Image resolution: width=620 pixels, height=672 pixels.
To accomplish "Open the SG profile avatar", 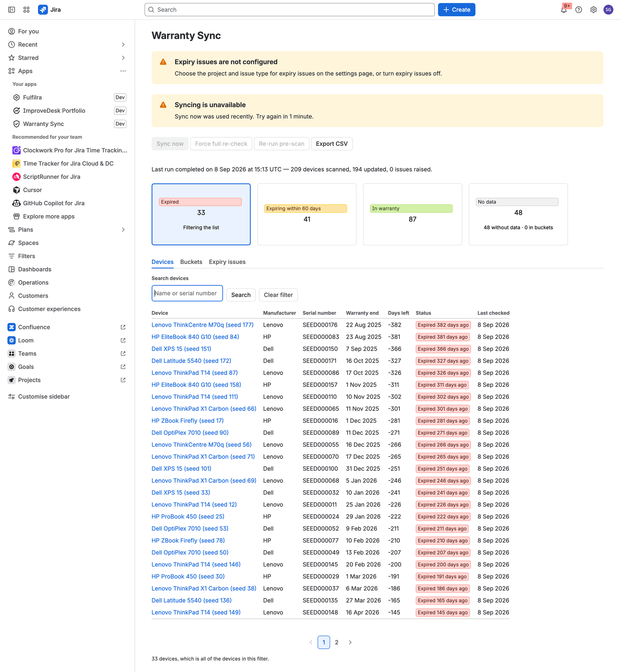I will point(608,10).
